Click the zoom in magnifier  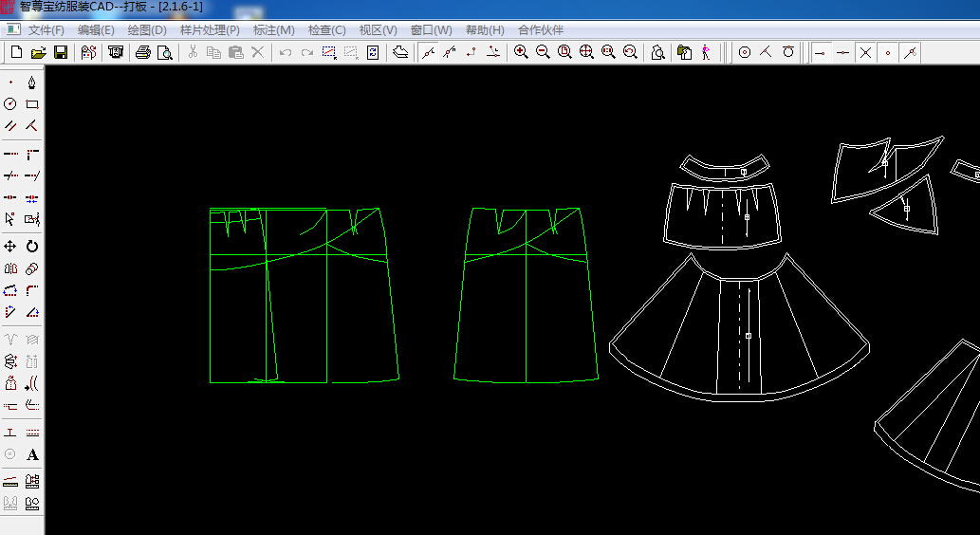click(521, 52)
